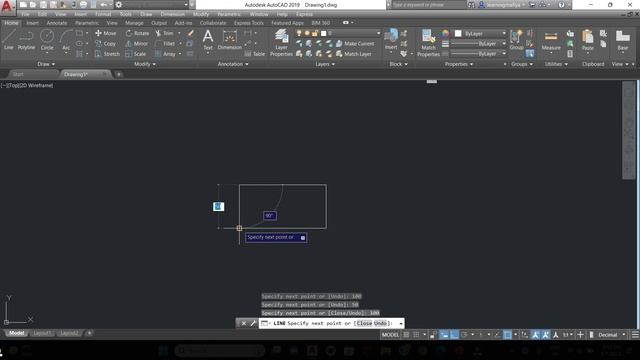Select the Circle tool
This screenshot has height=360, width=640.
point(47,40)
